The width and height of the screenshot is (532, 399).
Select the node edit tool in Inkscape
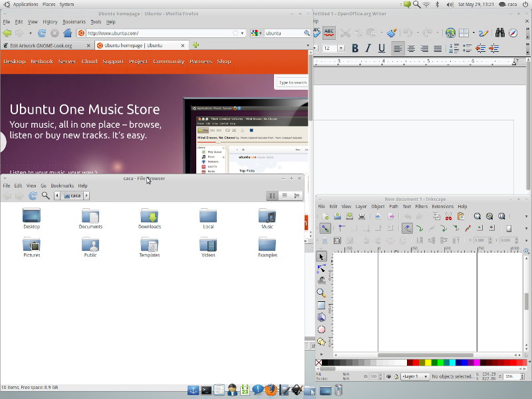[x=321, y=269]
